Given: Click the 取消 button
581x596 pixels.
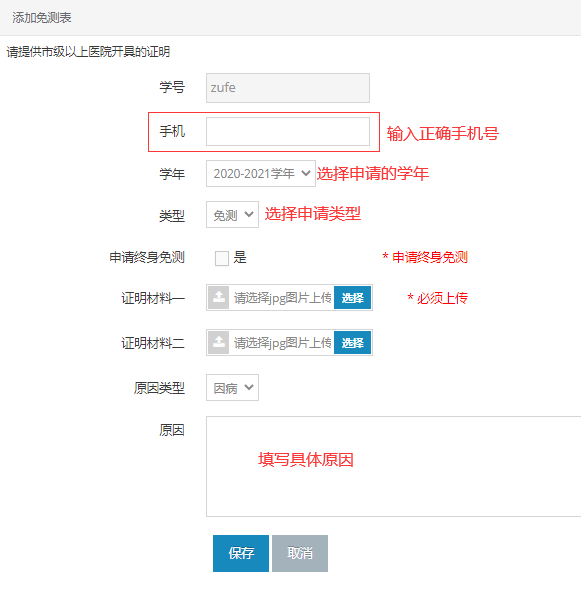Looking at the screenshot, I should pos(300,553).
